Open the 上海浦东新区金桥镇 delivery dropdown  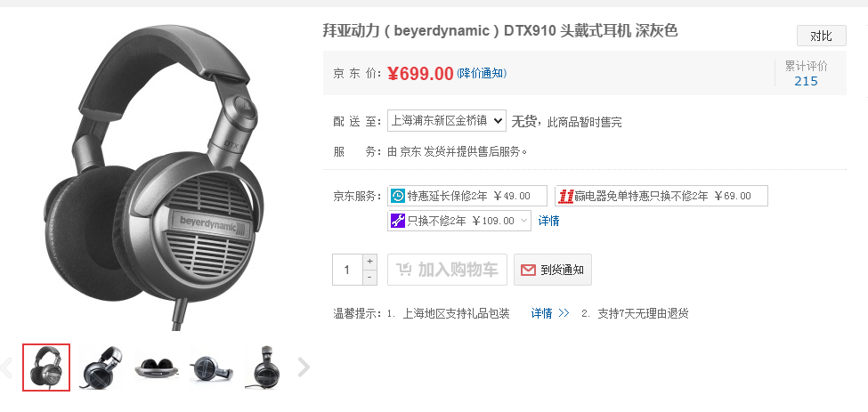(x=446, y=120)
